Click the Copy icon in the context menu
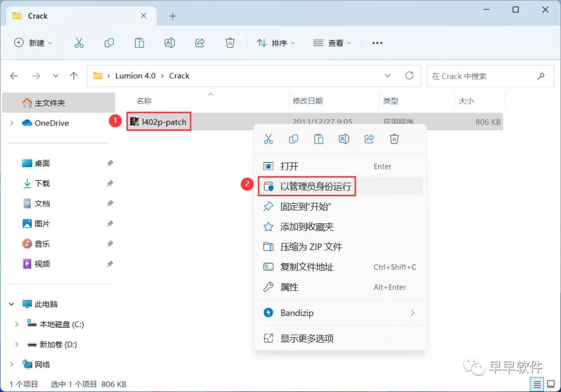This screenshot has height=392, width=561. 293,139
